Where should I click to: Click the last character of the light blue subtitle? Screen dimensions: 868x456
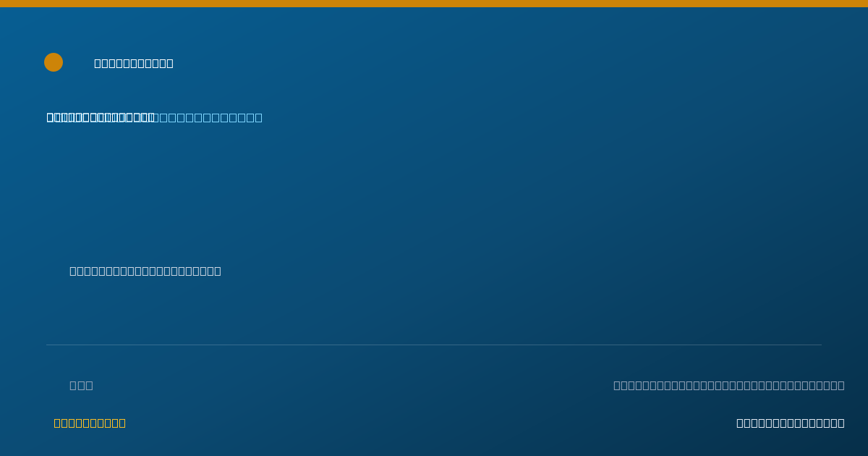(258, 117)
